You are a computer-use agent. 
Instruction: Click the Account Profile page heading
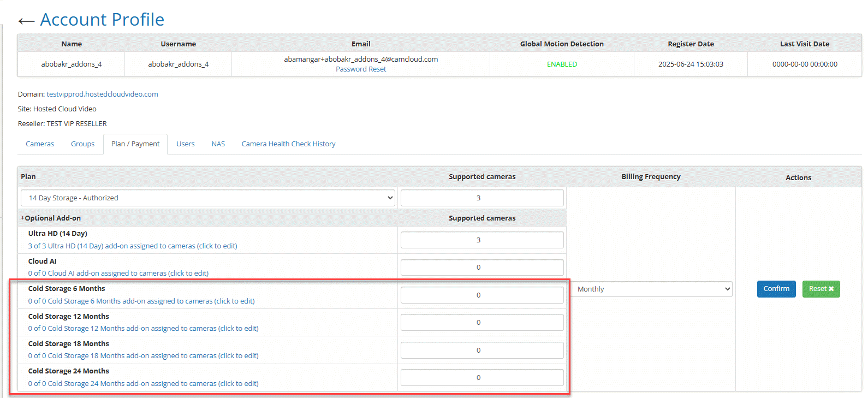102,20
